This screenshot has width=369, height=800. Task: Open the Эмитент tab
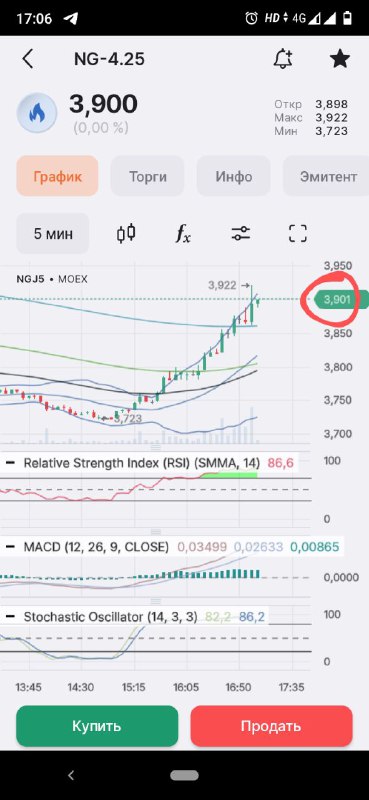tap(327, 177)
